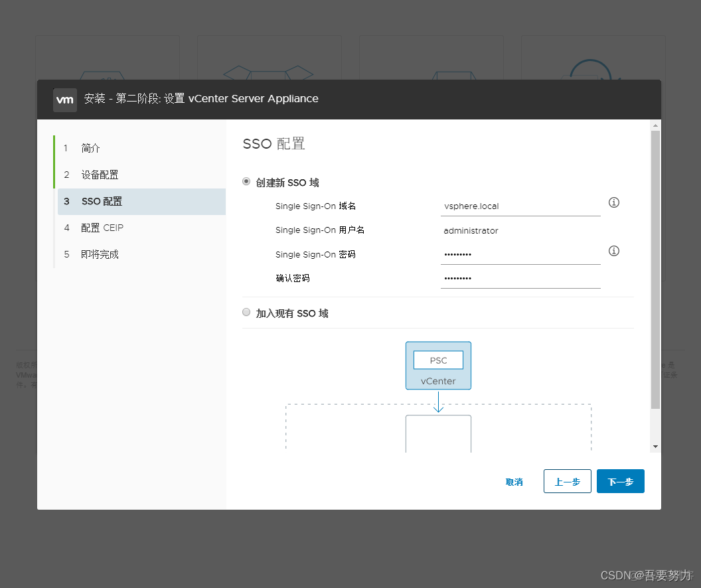701x588 pixels.
Task: Open info icon next to SSO password
Action: tap(614, 251)
